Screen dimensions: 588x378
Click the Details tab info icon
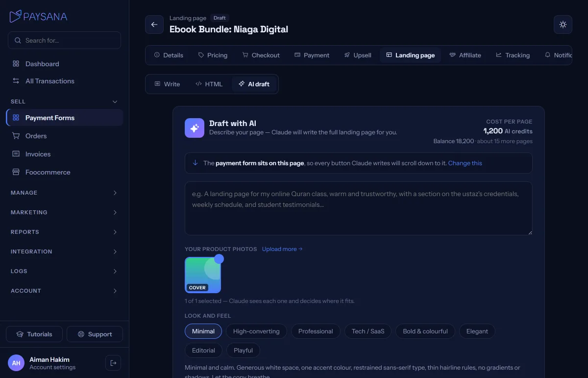click(x=157, y=55)
